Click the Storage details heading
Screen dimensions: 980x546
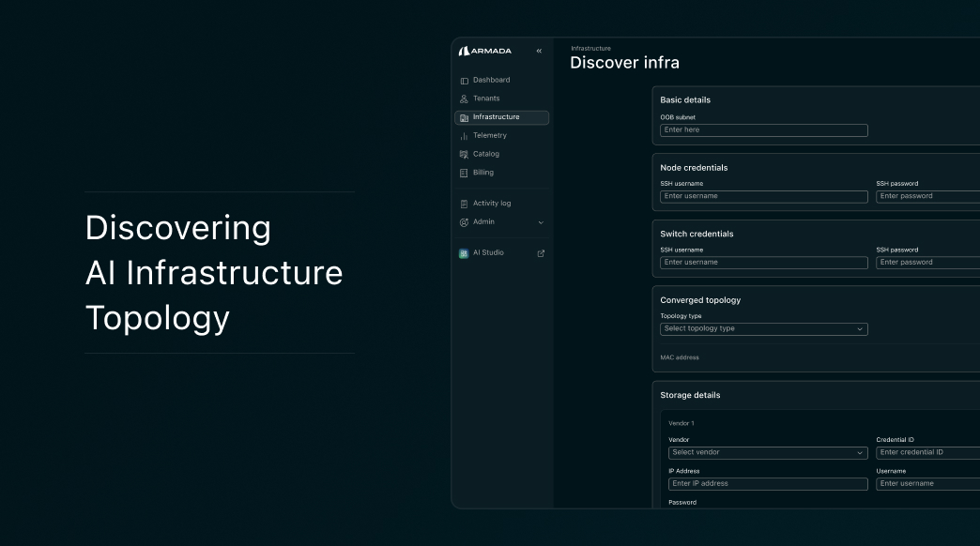click(690, 395)
